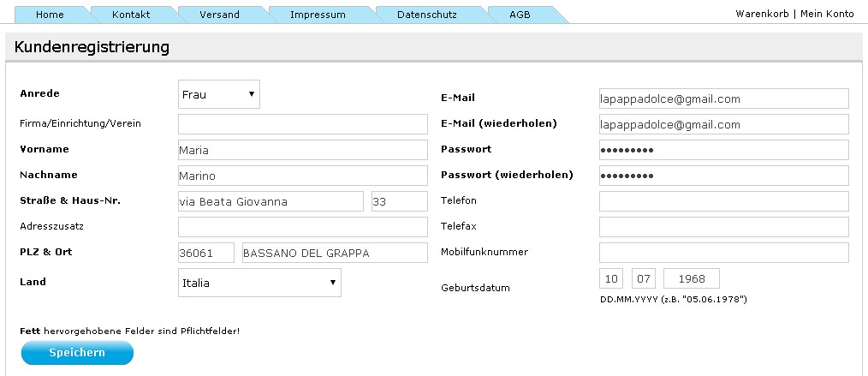Select the house number field containing 33
This screenshot has height=376, width=868.
tap(400, 201)
